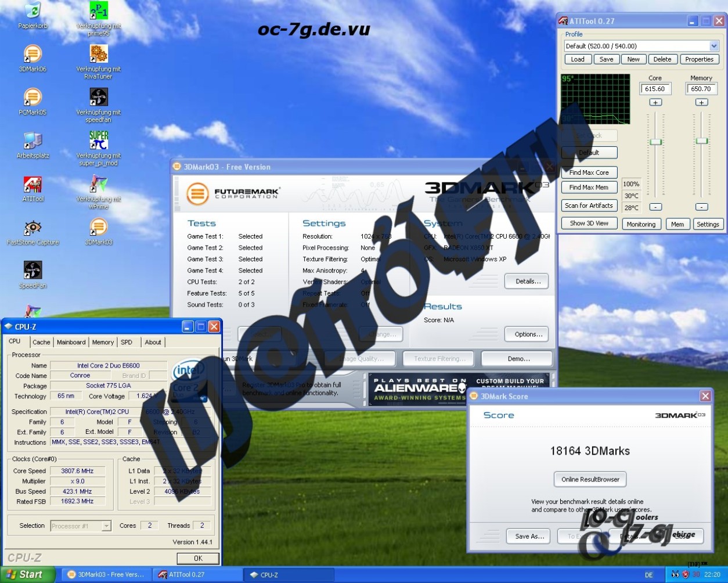
Task: Click the system tray clock 22:20
Action: pos(712,575)
